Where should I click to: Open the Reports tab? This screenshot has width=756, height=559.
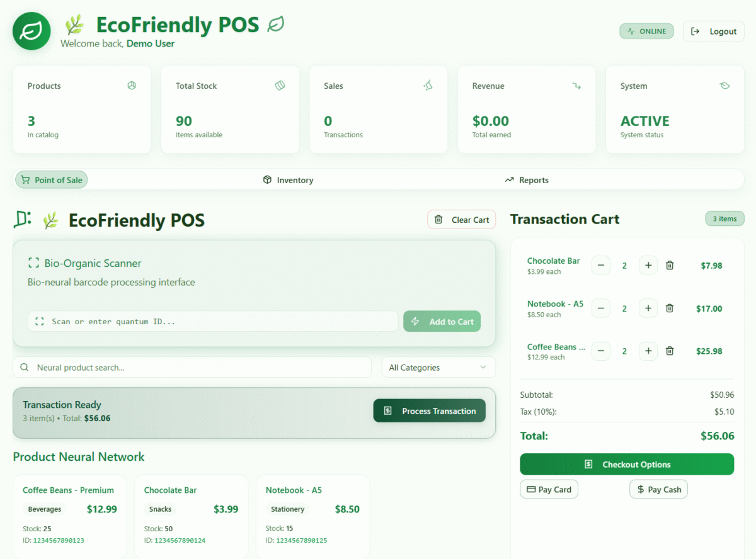coord(527,180)
